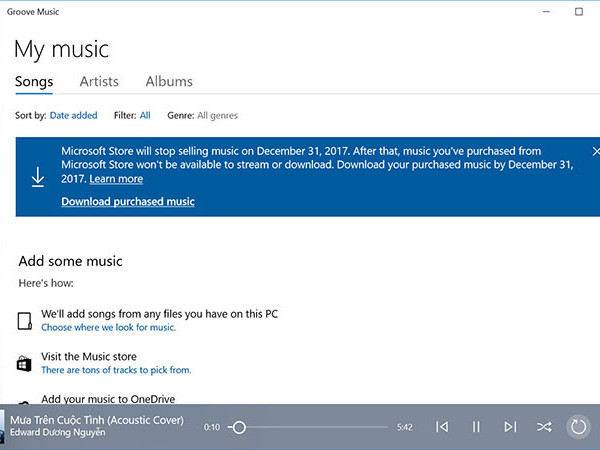
Task: Open the Genre All genres dropdown
Action: pyautogui.click(x=217, y=116)
